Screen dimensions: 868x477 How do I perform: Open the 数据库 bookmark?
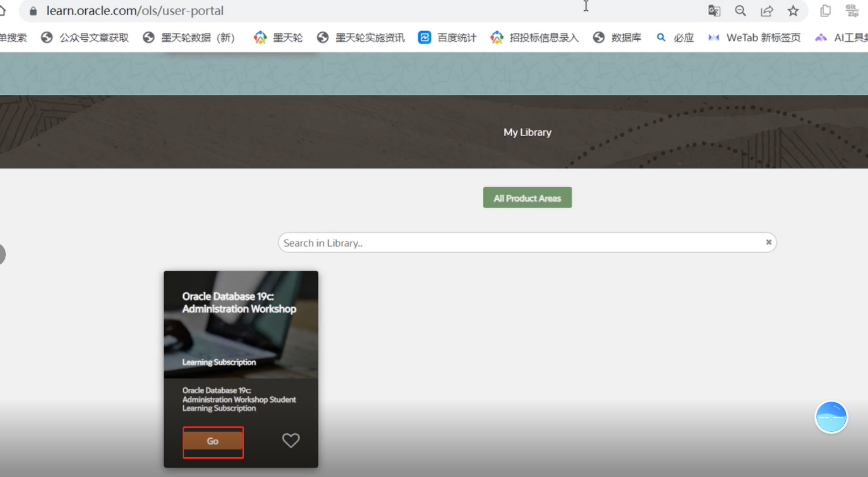[617, 38]
